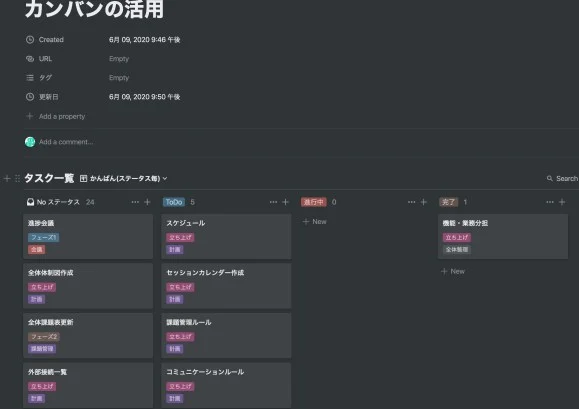The height and width of the screenshot is (409, 579).
Task: Open the 機能・業務分担 card
Action: 503,236
